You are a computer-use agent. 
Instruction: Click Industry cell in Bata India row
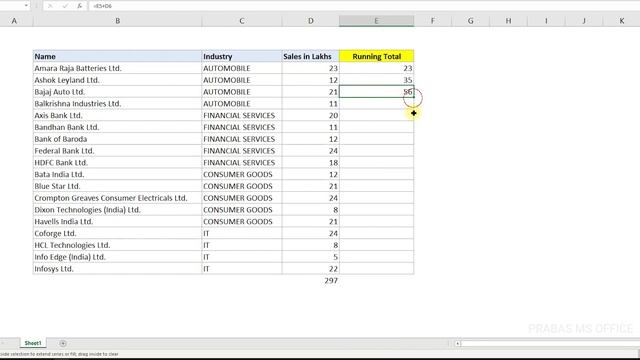click(242, 174)
